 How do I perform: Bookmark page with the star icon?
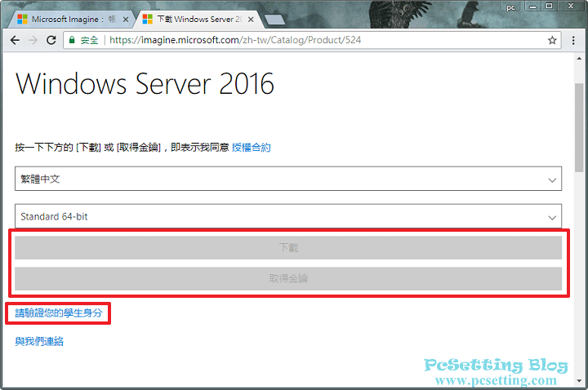552,39
